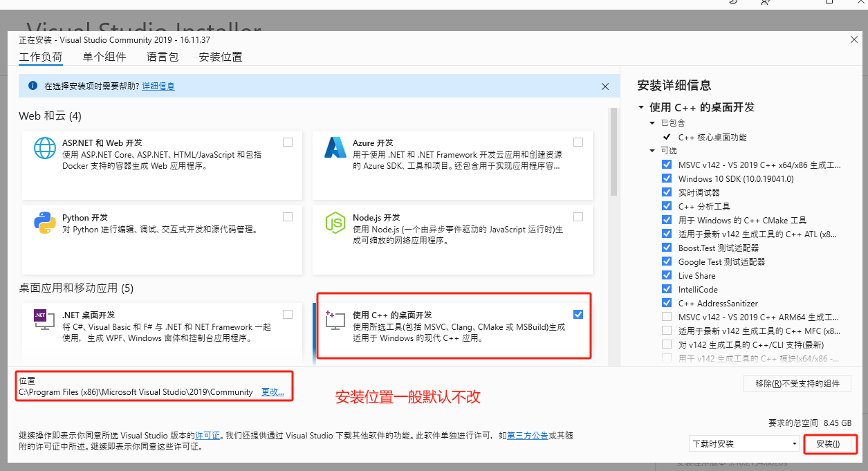The image size is (868, 471).
Task: Uncheck the 实时调试器 option
Action: [667, 192]
